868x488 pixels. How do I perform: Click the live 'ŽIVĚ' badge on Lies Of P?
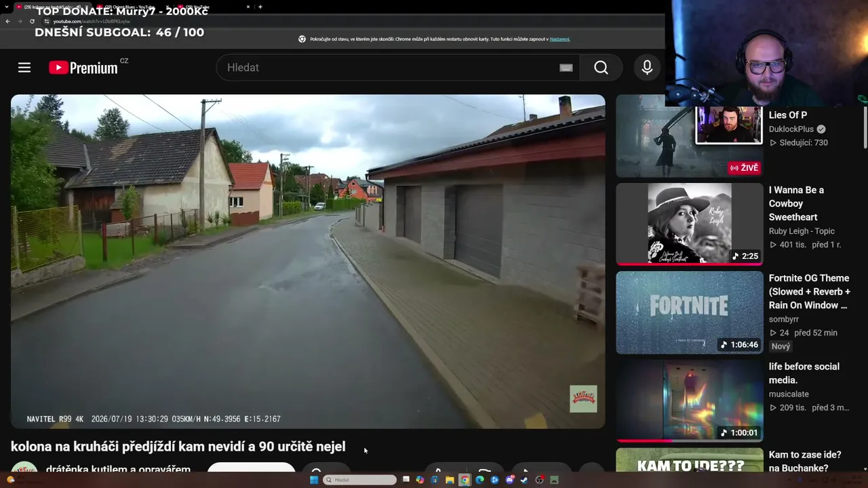(x=744, y=168)
